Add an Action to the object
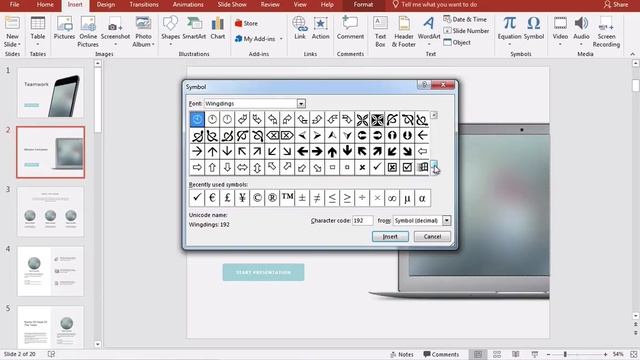The height and width of the screenshot is (360, 640). pos(320,28)
